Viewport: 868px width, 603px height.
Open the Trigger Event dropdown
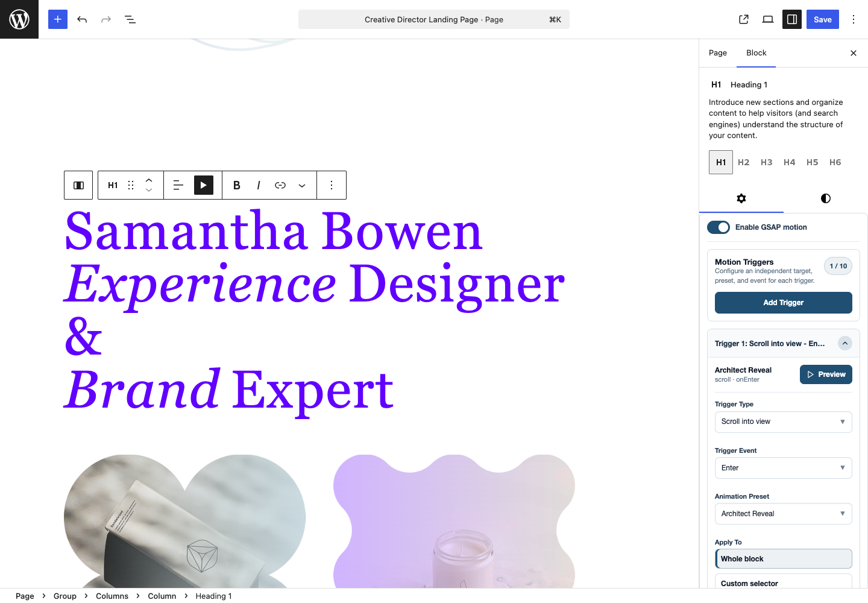tap(784, 468)
